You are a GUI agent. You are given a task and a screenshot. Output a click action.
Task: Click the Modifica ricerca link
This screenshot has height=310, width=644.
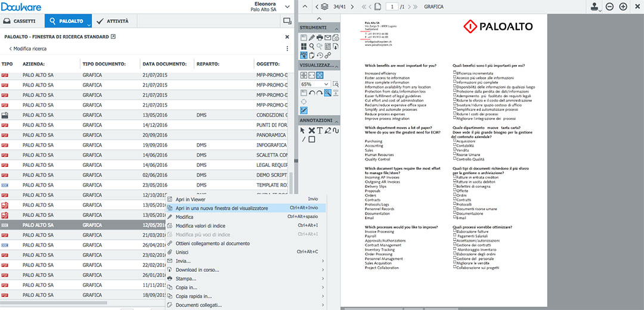point(27,48)
